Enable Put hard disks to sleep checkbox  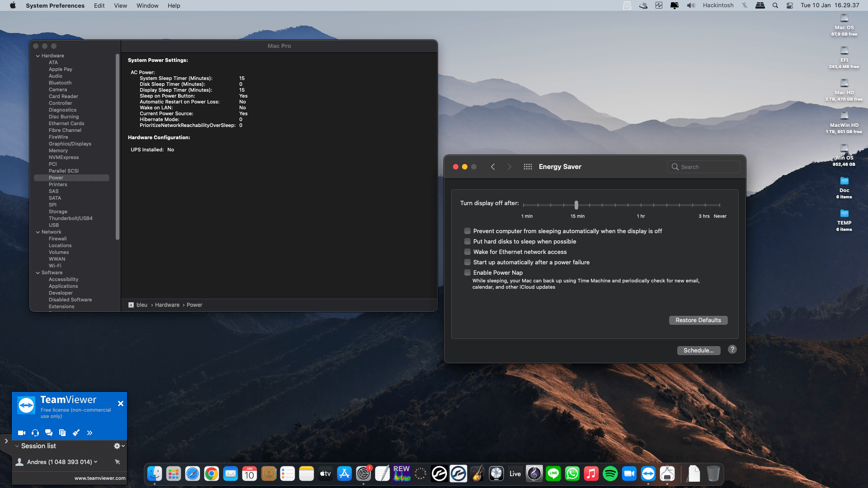467,241
